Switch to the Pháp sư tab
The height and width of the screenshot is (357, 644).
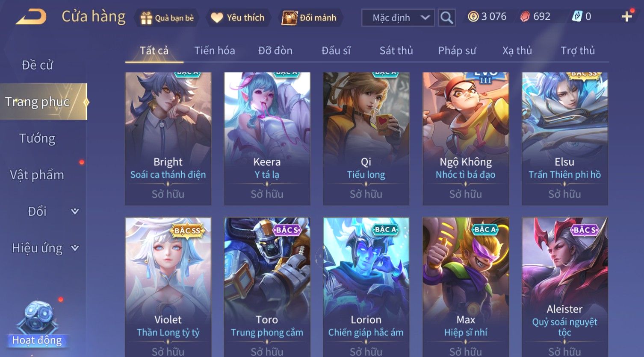(457, 50)
